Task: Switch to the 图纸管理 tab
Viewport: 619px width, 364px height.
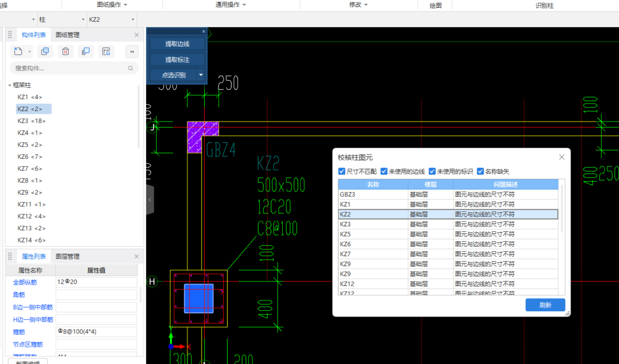Action: point(68,35)
